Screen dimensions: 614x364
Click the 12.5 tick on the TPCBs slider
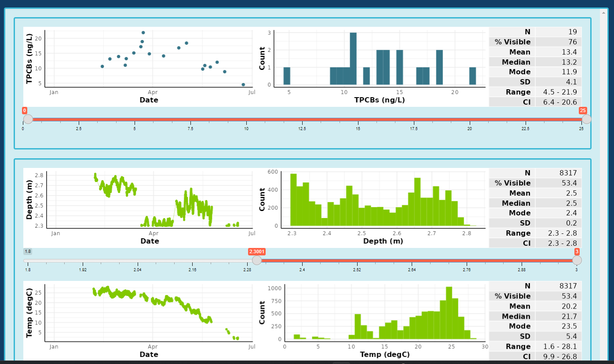tap(302, 128)
